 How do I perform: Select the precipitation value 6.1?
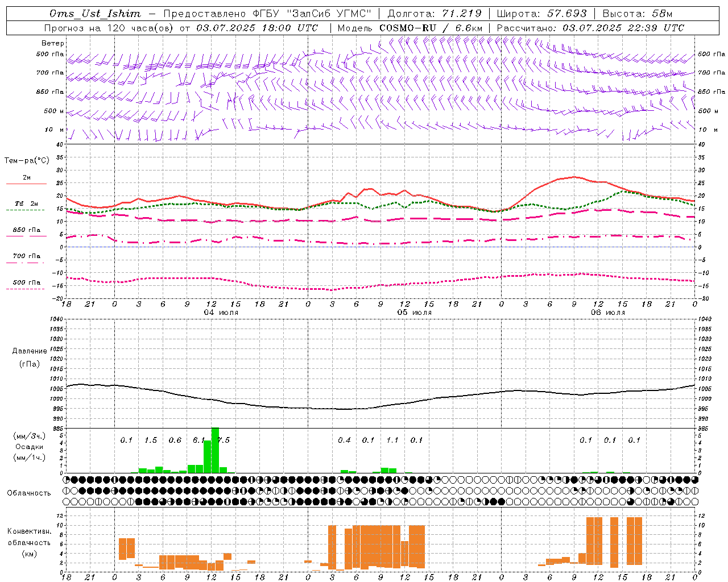199,440
